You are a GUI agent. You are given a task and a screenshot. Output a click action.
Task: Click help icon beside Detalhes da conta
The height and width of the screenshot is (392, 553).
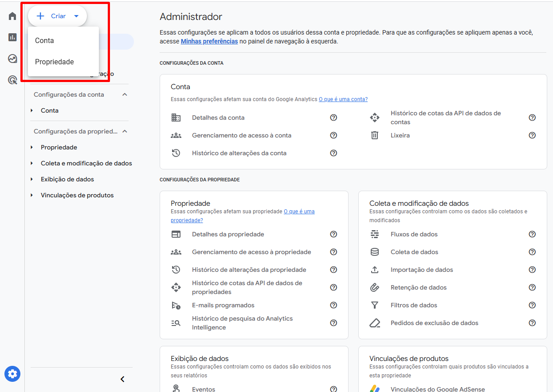pyautogui.click(x=333, y=118)
